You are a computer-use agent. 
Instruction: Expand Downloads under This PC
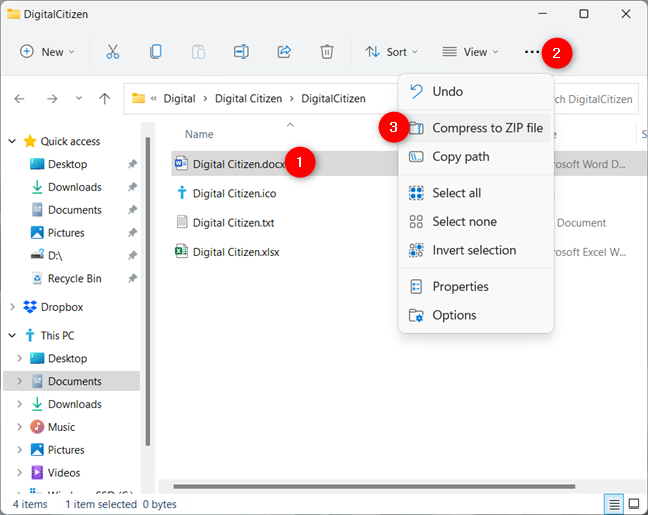(x=19, y=404)
